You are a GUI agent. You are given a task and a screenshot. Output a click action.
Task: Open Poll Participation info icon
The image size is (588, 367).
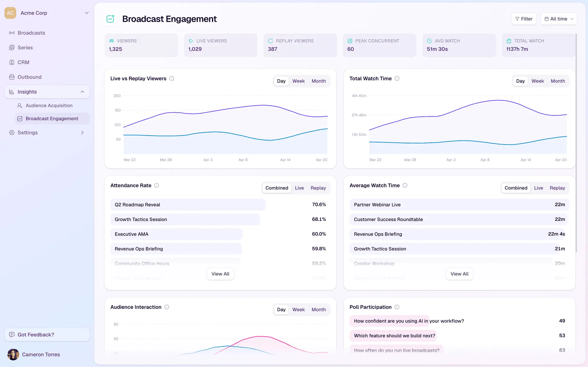[397, 307]
